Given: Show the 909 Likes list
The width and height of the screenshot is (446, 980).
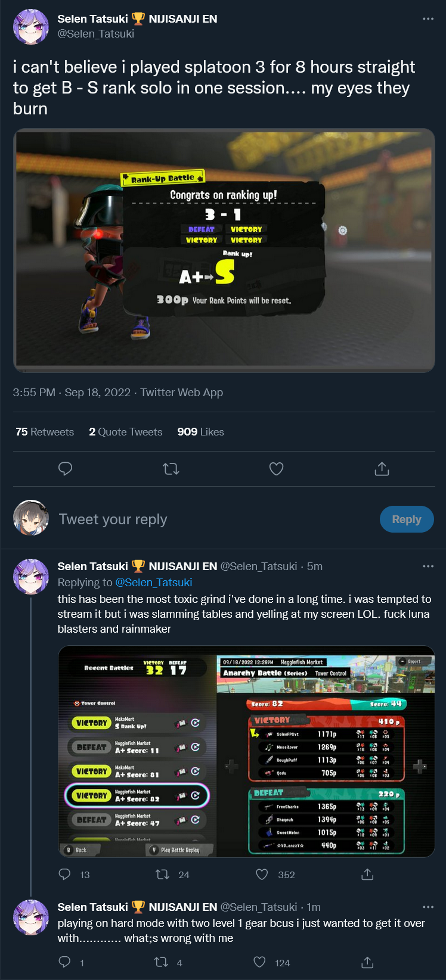Looking at the screenshot, I should click(x=200, y=432).
